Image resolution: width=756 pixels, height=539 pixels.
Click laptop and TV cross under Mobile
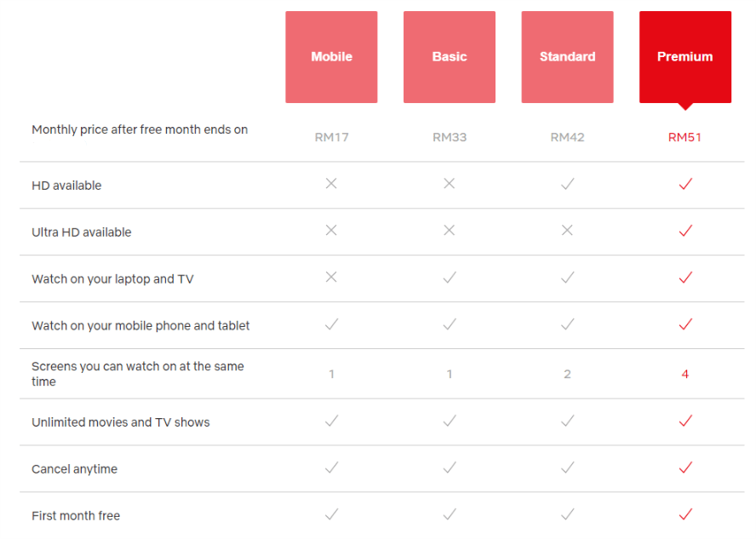pyautogui.click(x=331, y=277)
